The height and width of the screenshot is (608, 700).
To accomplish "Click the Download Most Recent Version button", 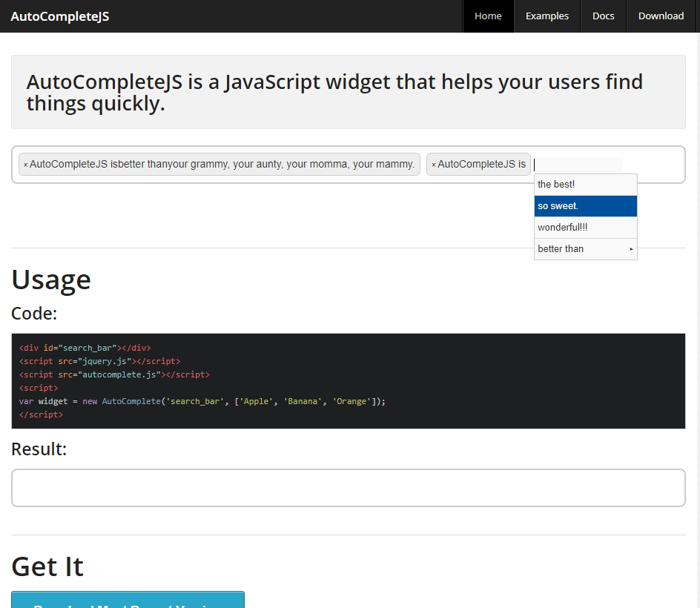I will 128,600.
